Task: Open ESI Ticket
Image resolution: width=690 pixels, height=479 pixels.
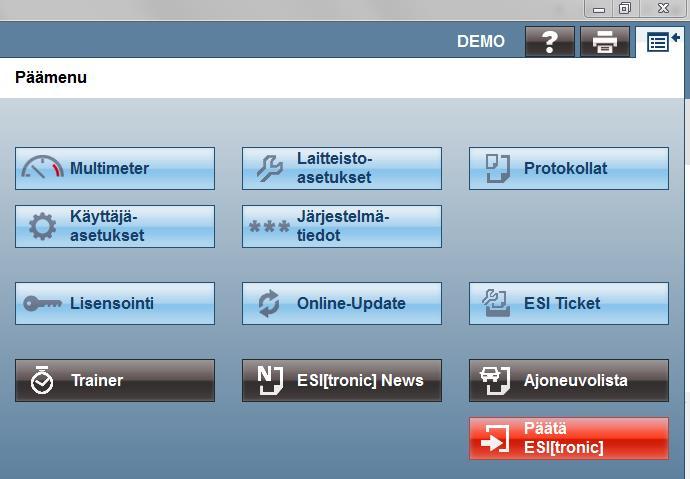Action: 569,303
